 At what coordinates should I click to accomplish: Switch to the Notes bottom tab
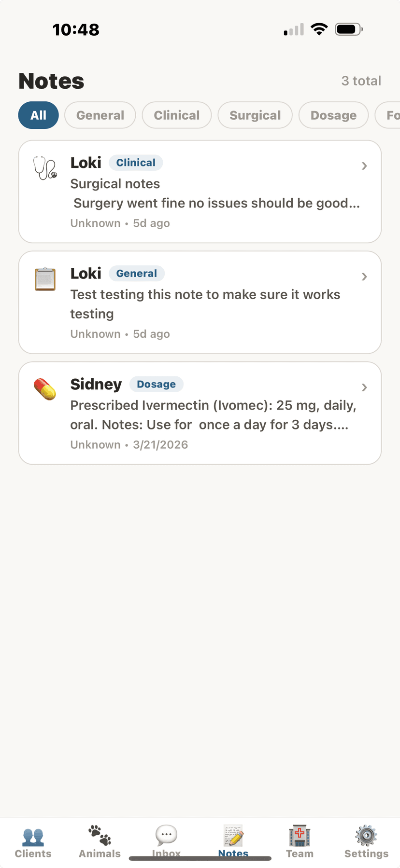click(x=233, y=840)
